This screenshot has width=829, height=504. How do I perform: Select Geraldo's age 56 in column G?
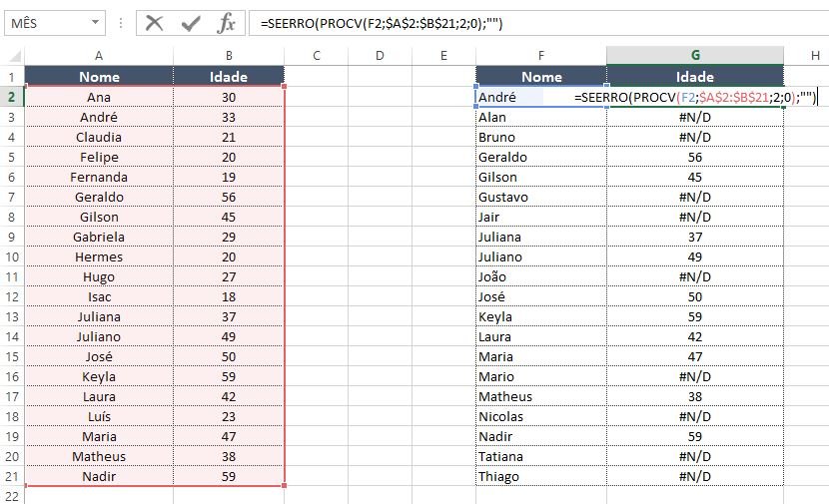click(x=694, y=157)
